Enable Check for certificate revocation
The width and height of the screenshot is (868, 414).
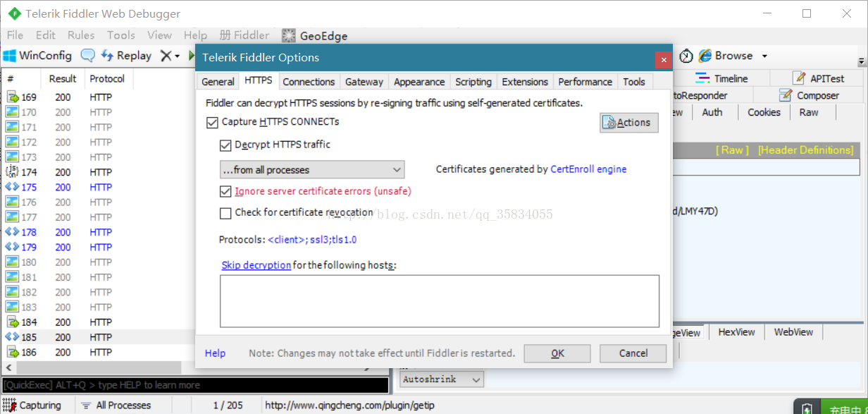tap(225, 213)
